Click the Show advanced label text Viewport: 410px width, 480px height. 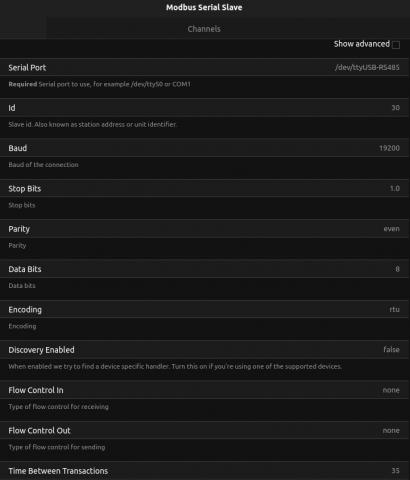(x=362, y=44)
